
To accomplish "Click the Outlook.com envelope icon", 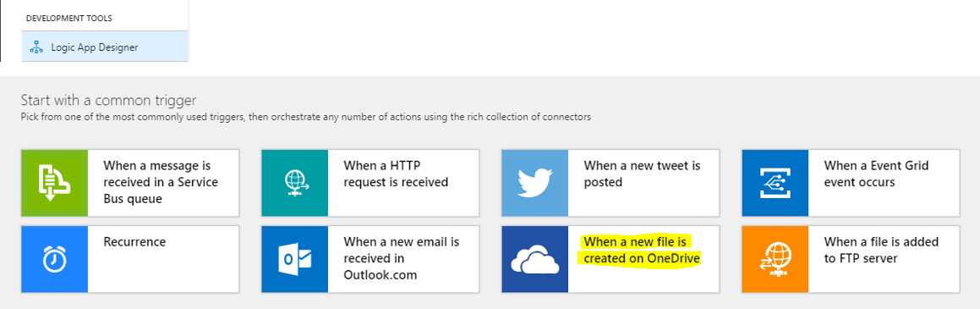I will click(294, 259).
